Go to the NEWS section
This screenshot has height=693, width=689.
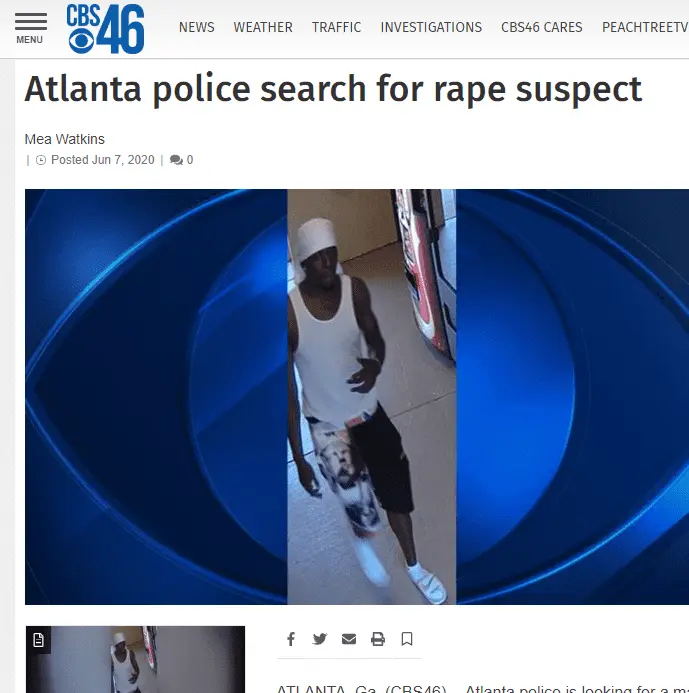click(x=197, y=27)
